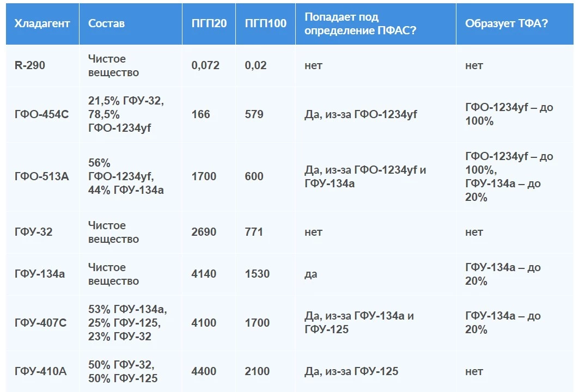579x392 pixels.
Task: Select the ГФУ-134а refrigerant cell
Action: 40,274
